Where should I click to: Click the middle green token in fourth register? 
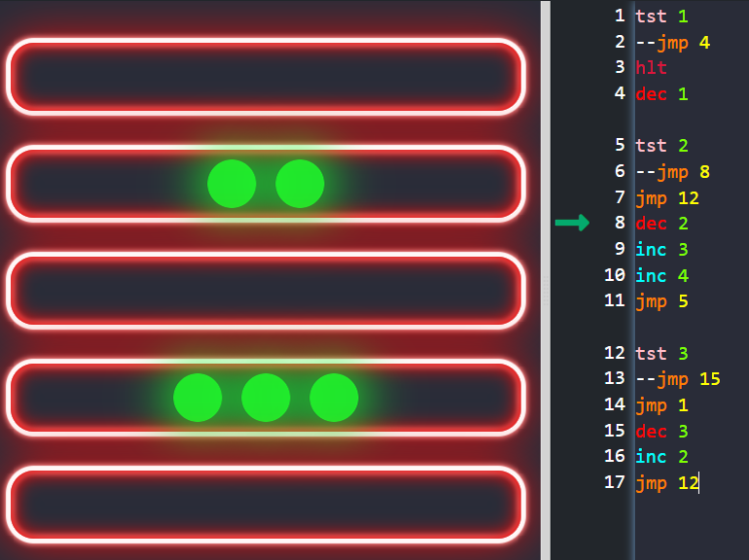[266, 398]
